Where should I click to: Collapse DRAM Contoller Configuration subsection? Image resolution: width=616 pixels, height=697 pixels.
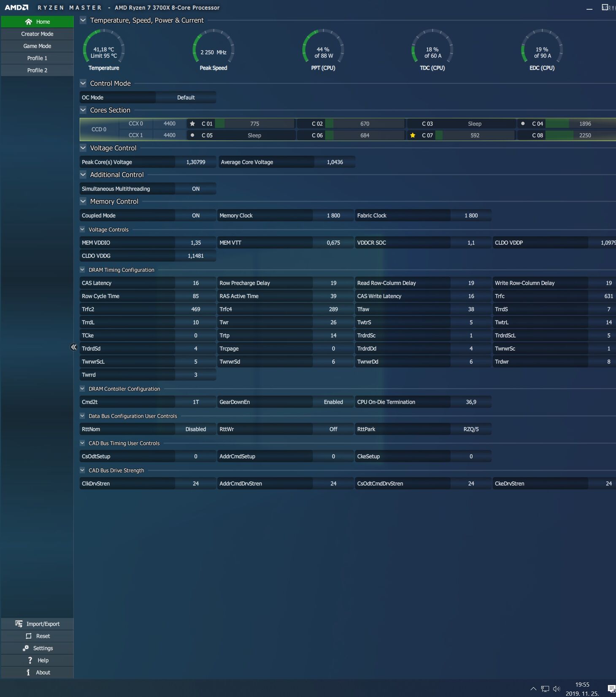82,388
